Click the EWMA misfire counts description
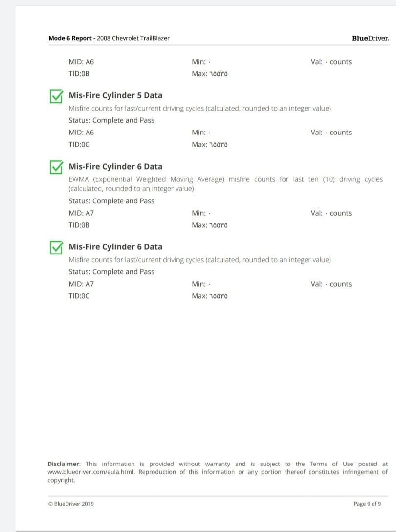 225,184
